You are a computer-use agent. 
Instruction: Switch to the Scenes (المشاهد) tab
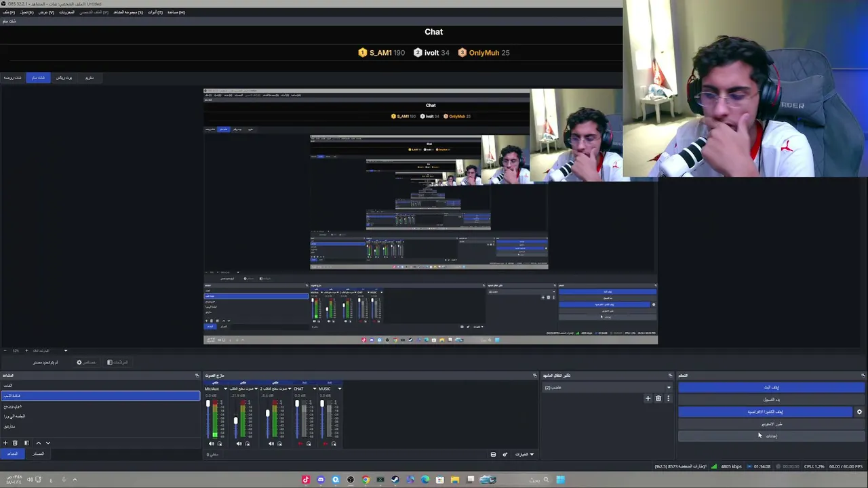click(12, 454)
